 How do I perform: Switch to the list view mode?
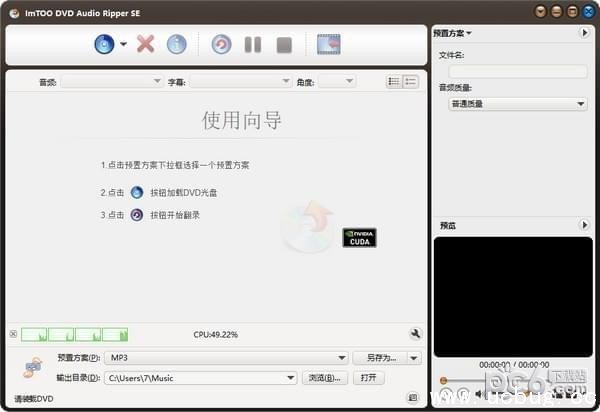[x=394, y=81]
